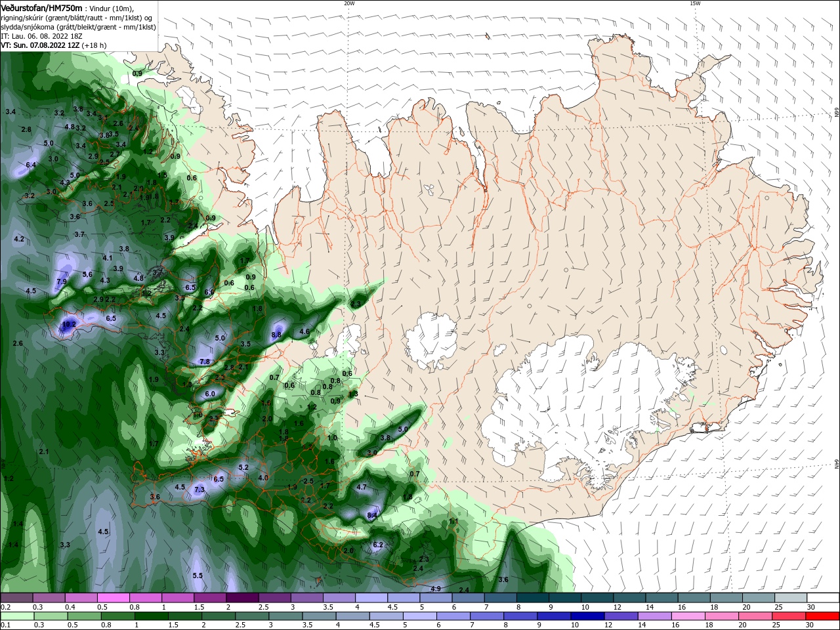Pick the pale mint-green 0.1 swatch in the lower legend
840x630 pixels.
[16, 616]
